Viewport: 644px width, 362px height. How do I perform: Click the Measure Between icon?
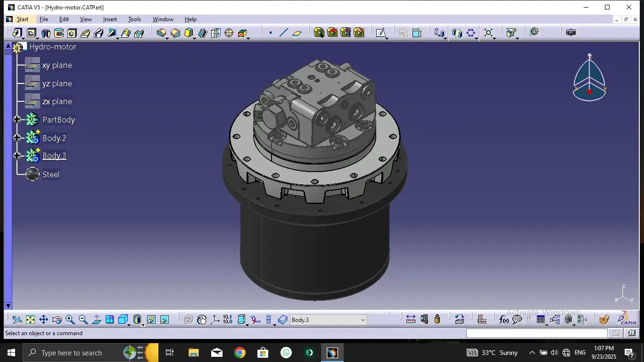(x=411, y=320)
